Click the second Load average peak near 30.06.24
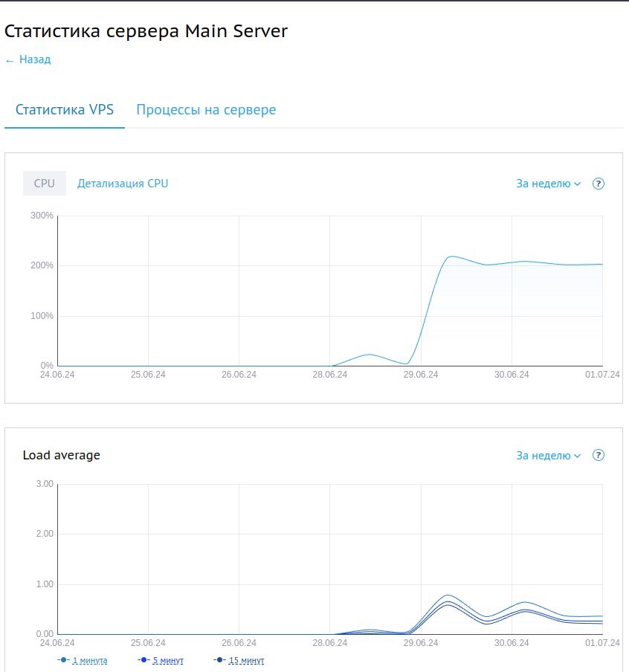This screenshot has height=672, width=629. coord(525,602)
